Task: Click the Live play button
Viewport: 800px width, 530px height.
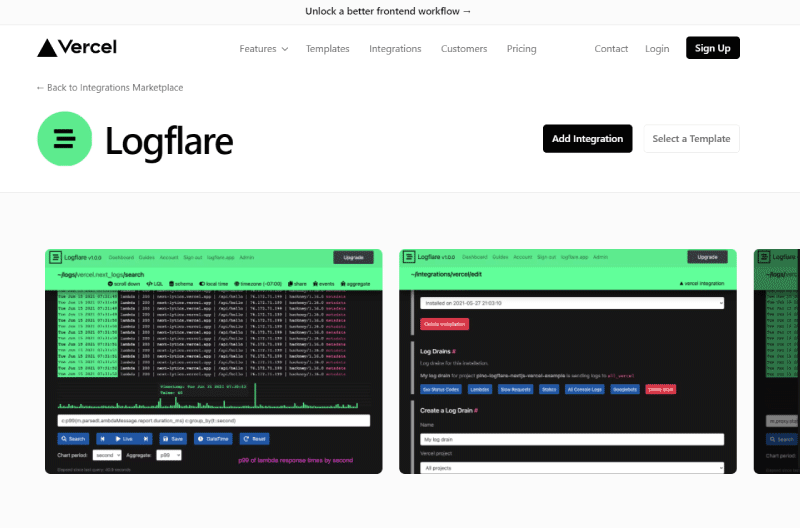Action: [124, 439]
